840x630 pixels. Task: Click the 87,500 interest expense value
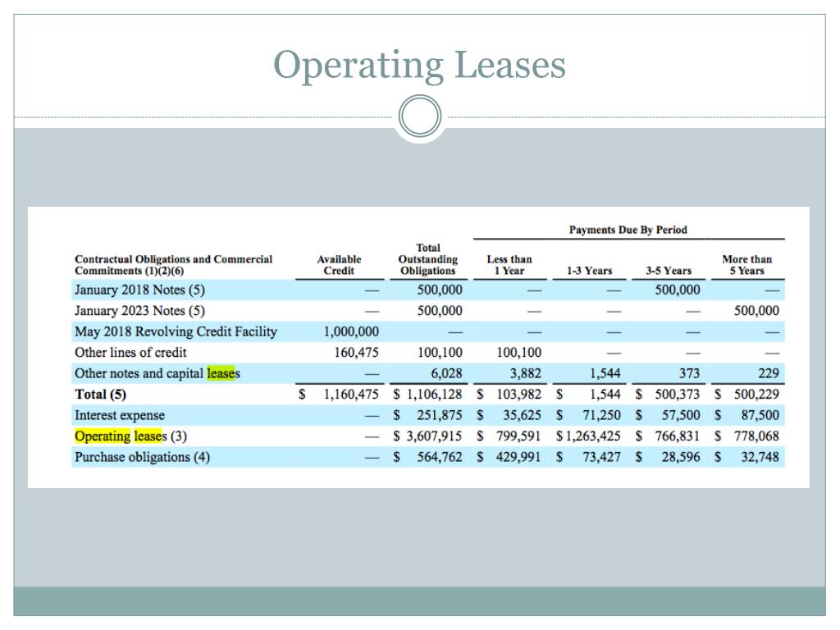[760, 415]
